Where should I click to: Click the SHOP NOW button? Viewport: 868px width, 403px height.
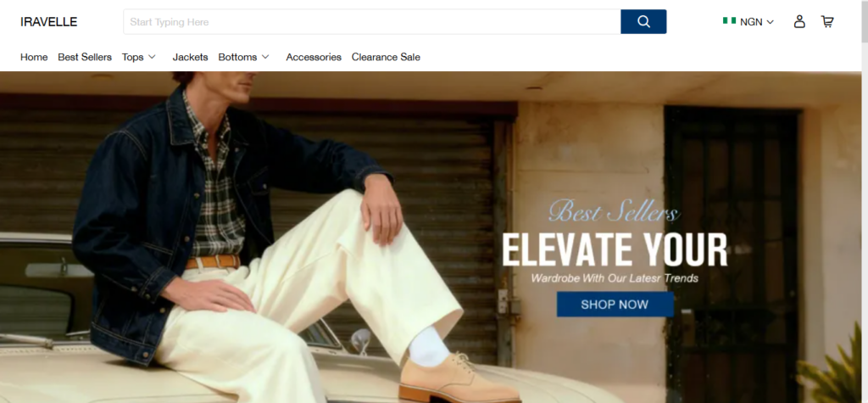(615, 305)
